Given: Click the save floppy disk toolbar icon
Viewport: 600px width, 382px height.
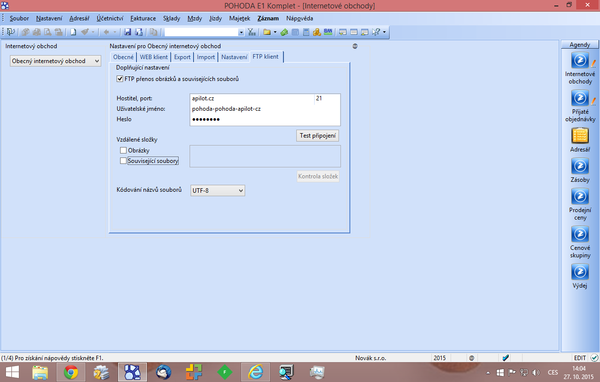Looking at the screenshot, I should point(128,32).
